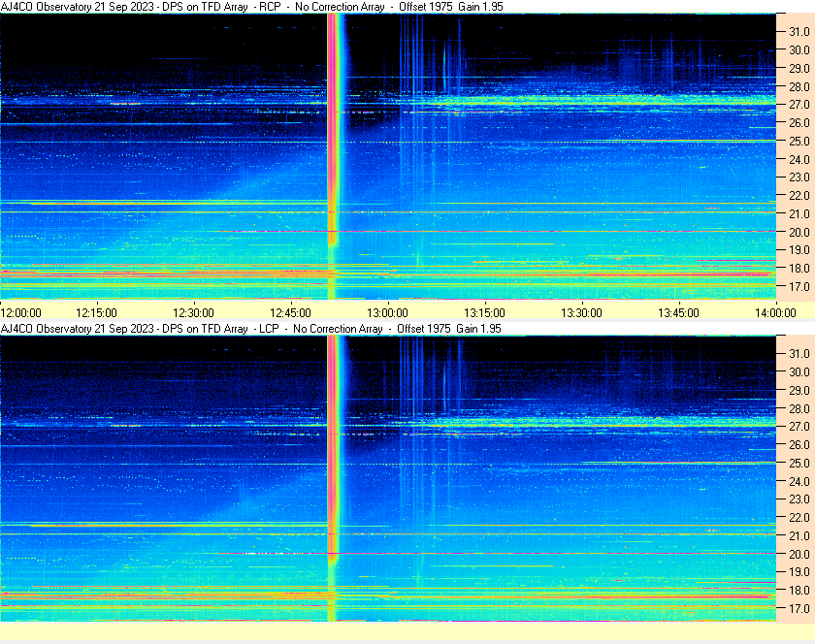Click the 17.0 frequency label in LCP panel

(799, 608)
